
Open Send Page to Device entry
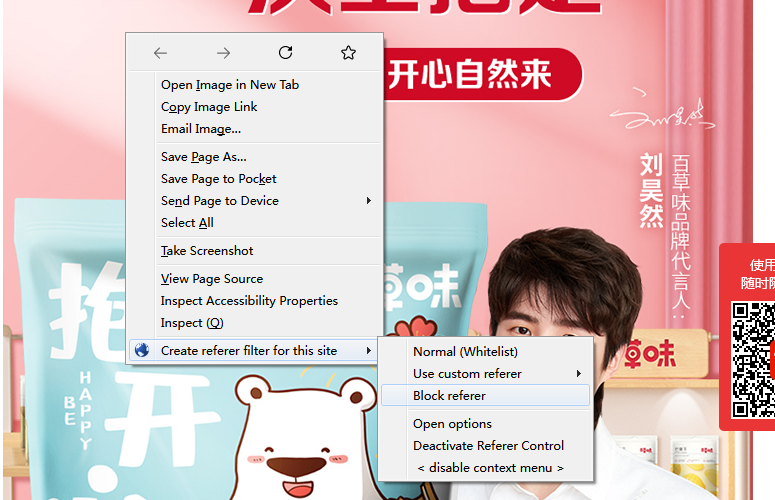pyautogui.click(x=255, y=201)
